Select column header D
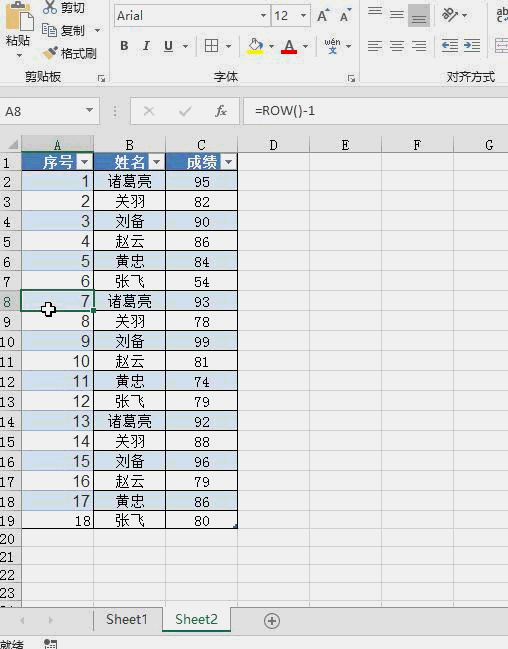 click(273, 145)
